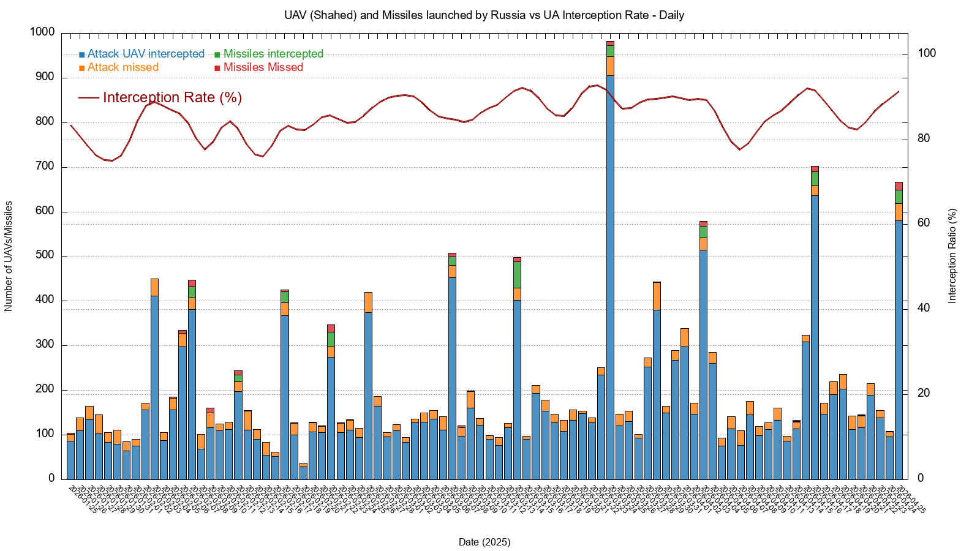Image resolution: width=980 pixels, height=551 pixels.
Task: Click the 1000 tick label on left axis
Action: click(42, 32)
